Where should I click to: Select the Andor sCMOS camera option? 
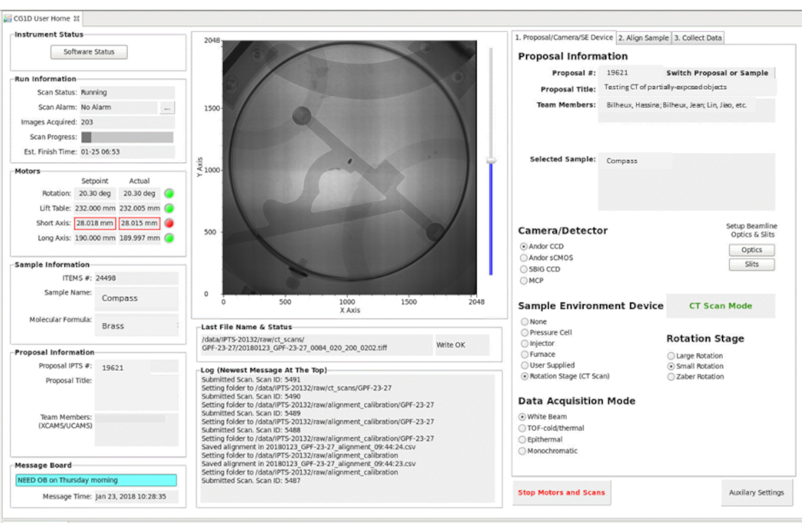pos(524,258)
